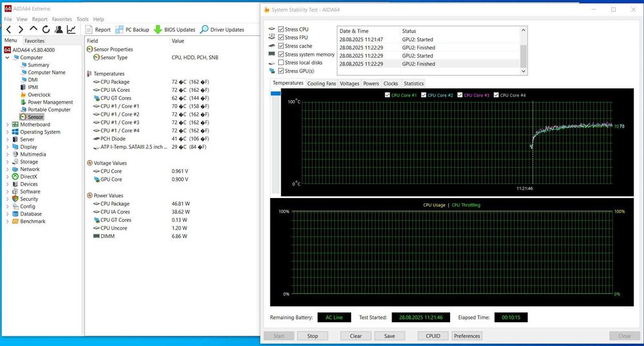Open the View menu
The width and height of the screenshot is (644, 346).
click(22, 19)
